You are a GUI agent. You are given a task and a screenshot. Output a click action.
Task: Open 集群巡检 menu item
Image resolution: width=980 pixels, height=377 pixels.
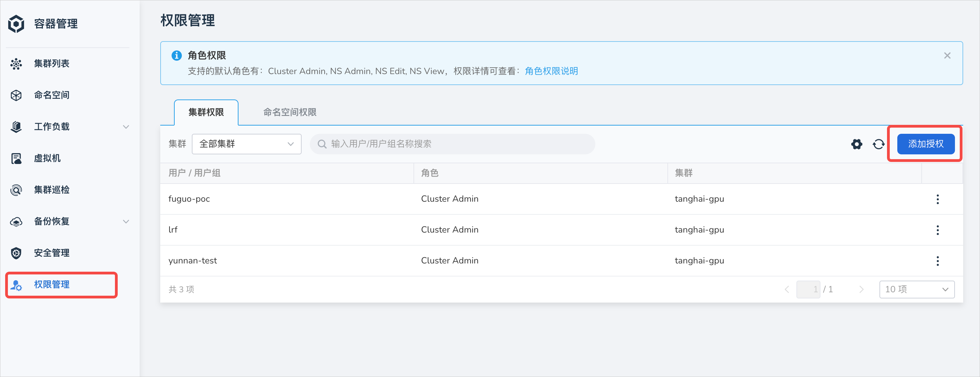click(52, 190)
